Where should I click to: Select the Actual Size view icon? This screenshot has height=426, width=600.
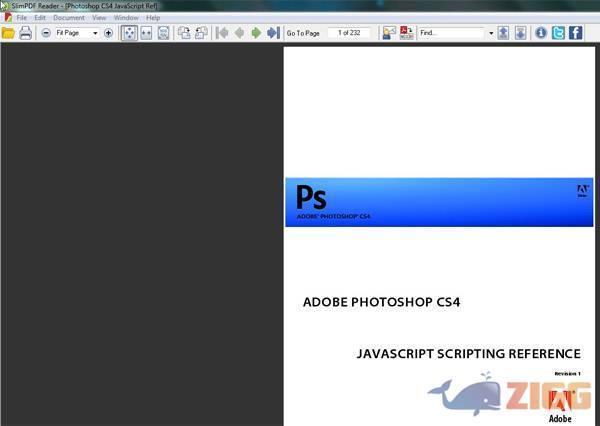point(163,33)
